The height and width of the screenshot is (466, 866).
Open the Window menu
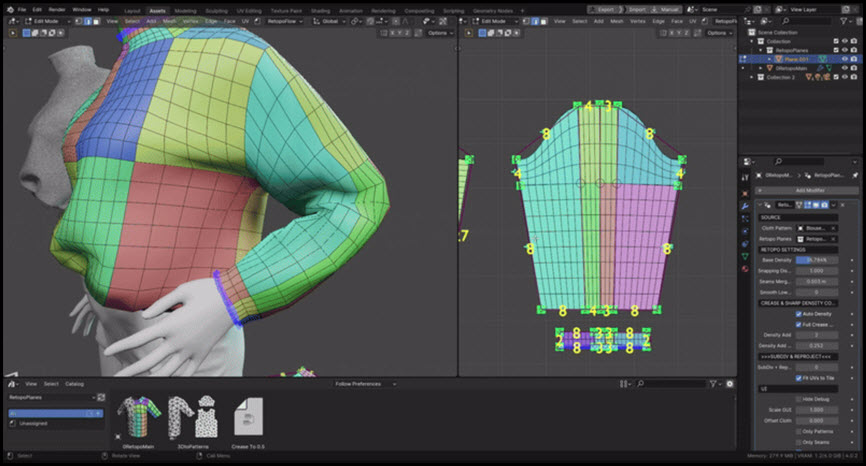pos(82,9)
